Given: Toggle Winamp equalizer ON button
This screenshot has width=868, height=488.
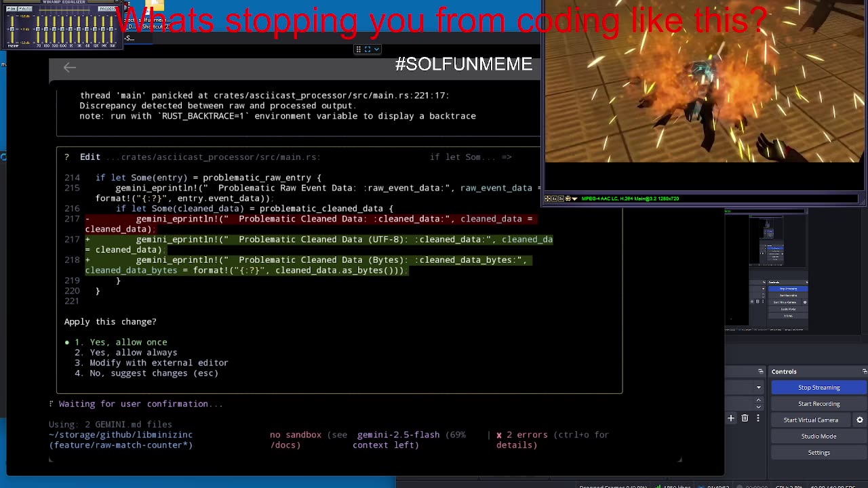Looking at the screenshot, I should click(12, 9).
